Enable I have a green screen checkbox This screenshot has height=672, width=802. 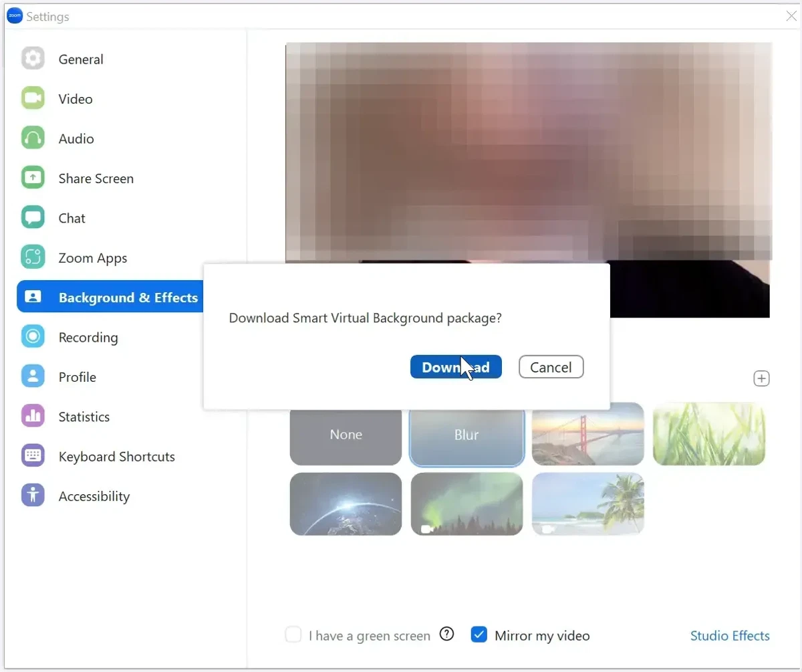(x=293, y=635)
